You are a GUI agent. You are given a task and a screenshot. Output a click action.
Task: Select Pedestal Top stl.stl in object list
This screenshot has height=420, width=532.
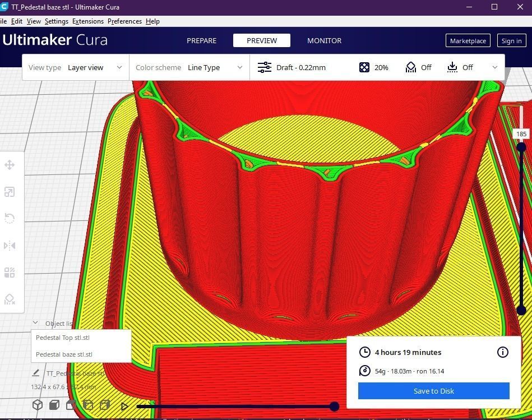[x=81, y=338]
